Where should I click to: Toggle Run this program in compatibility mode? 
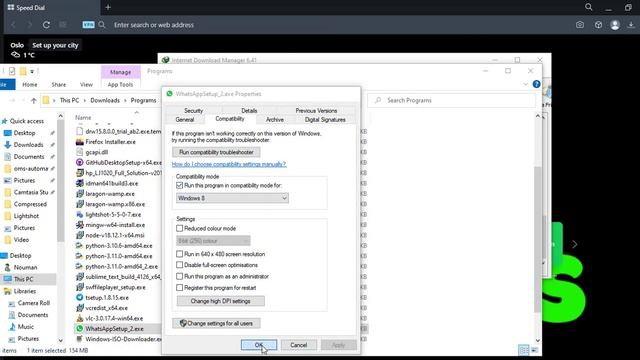[x=179, y=185]
